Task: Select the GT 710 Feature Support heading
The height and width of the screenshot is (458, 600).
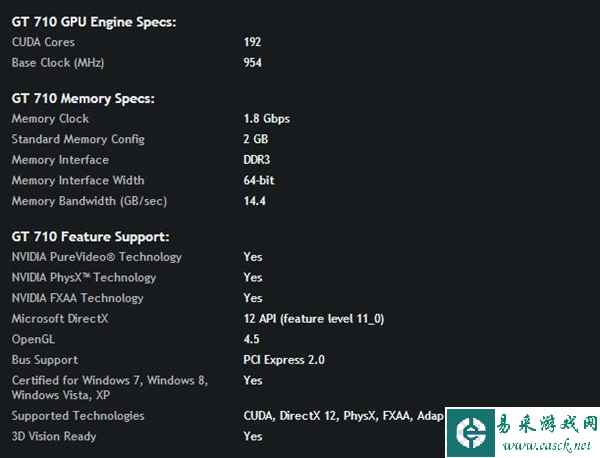Action: [x=90, y=237]
